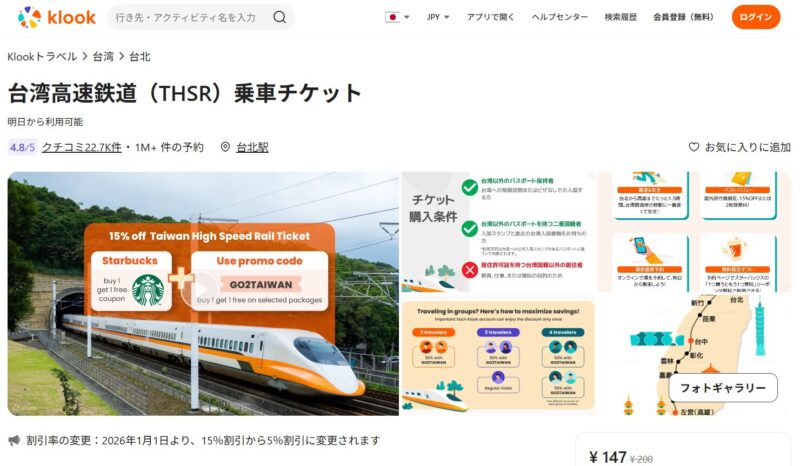Open the チケット購入条件 thumbnail image

point(498,232)
